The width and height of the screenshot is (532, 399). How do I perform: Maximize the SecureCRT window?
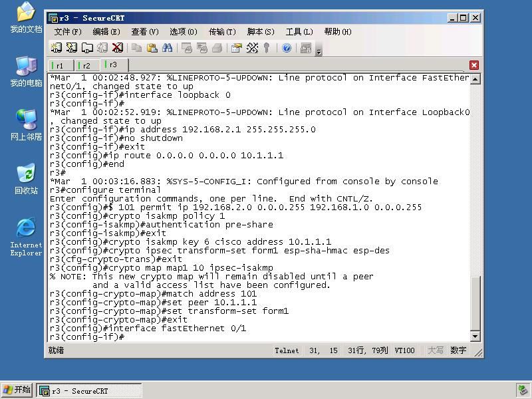(x=463, y=18)
